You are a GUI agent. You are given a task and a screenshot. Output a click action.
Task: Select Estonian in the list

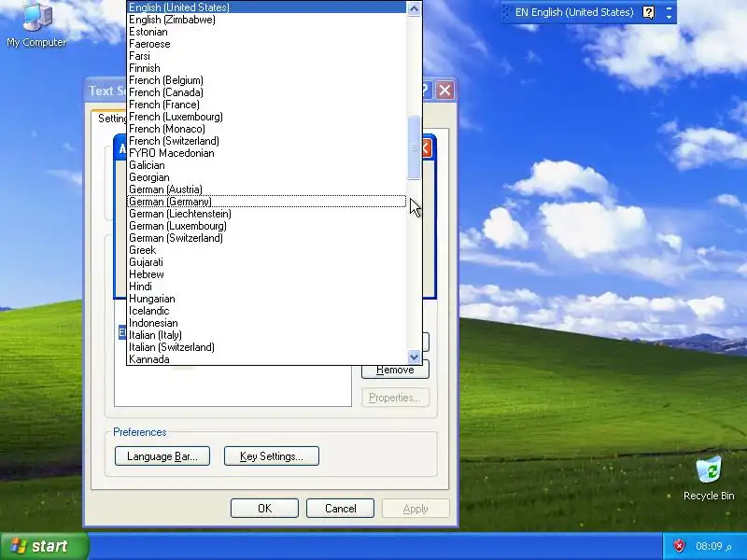click(267, 32)
